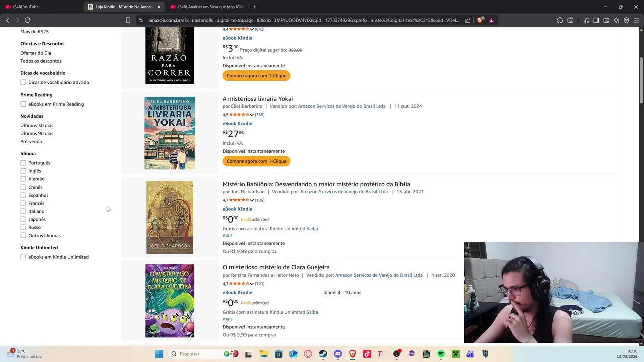Expand rating breakdown for Clara Guejeira book

[x=252, y=284]
